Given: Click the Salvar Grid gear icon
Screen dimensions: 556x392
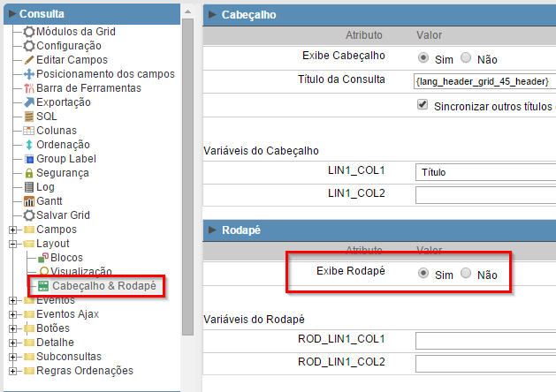Looking at the screenshot, I should pos(29,215).
